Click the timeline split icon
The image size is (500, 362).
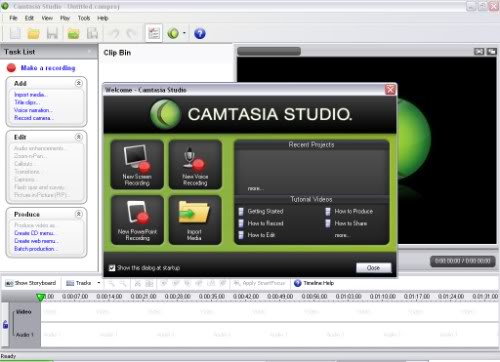click(149, 283)
